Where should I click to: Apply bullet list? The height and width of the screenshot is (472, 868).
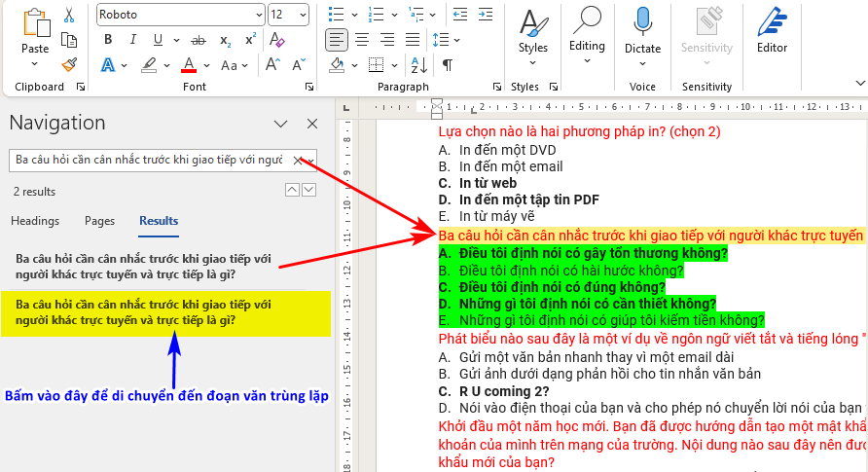[336, 15]
